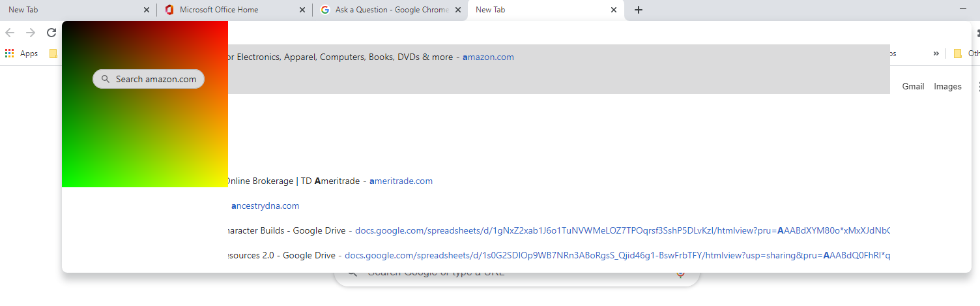Click the reload page icon
Screen dimensions: 980x306
[x=51, y=33]
